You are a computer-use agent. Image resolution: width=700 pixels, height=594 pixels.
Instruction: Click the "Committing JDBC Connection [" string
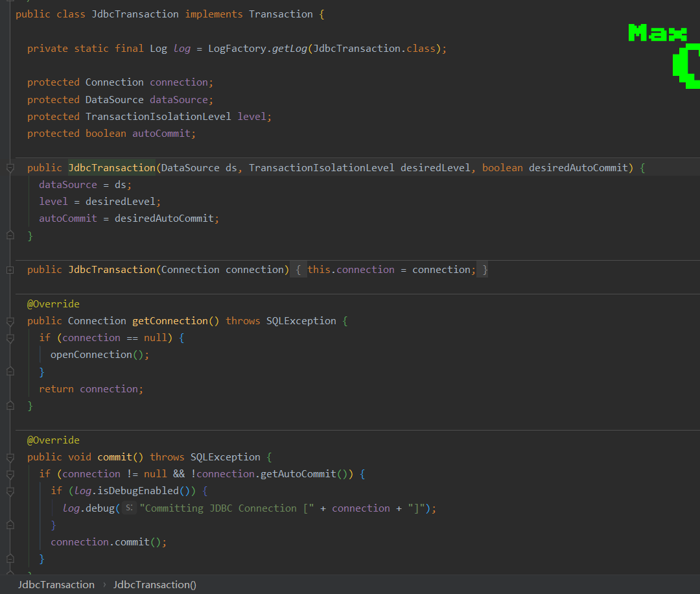(227, 508)
